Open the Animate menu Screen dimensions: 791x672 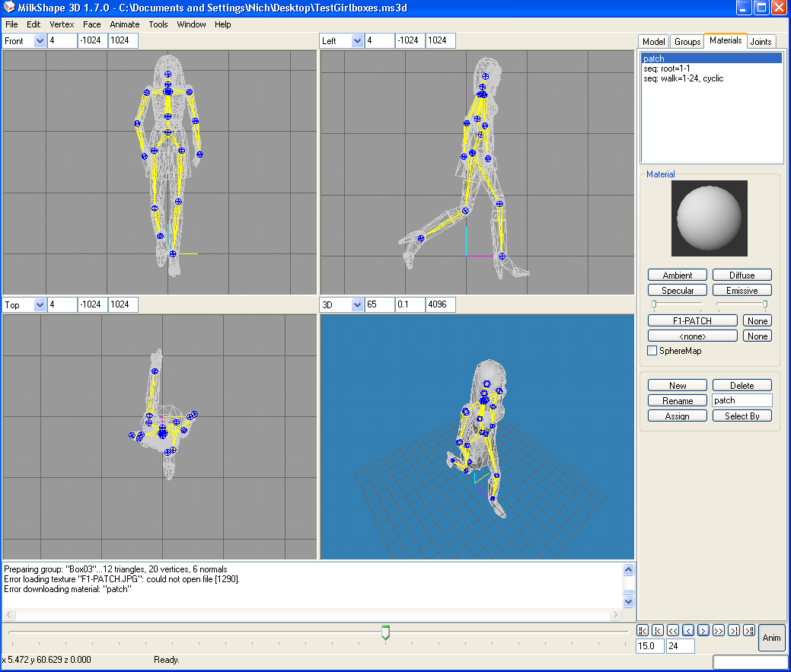pyautogui.click(x=124, y=24)
